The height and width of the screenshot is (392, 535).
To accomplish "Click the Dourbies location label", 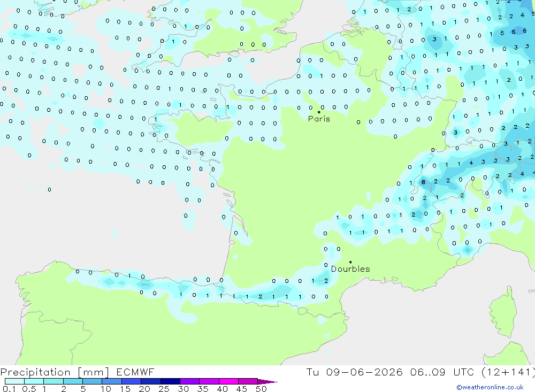I will tap(350, 269).
